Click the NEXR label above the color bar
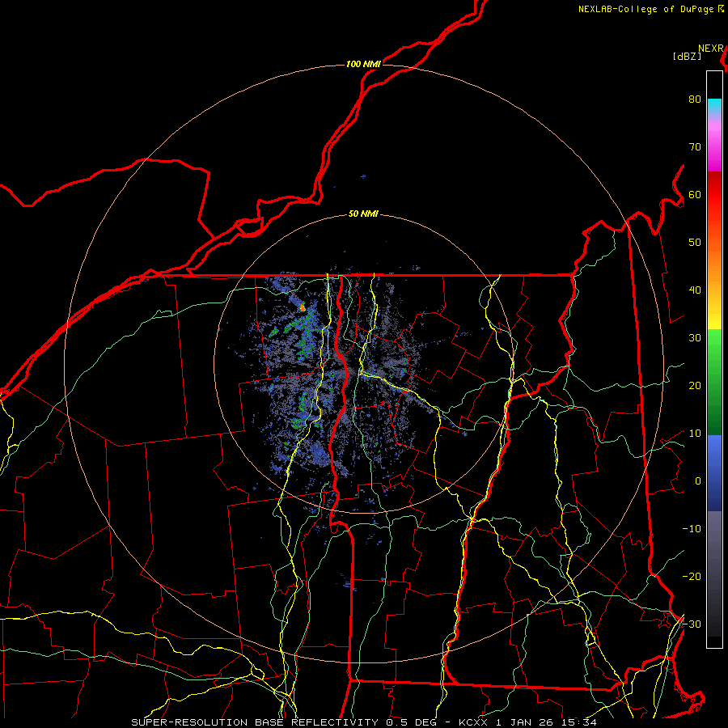The image size is (728, 728). point(711,49)
